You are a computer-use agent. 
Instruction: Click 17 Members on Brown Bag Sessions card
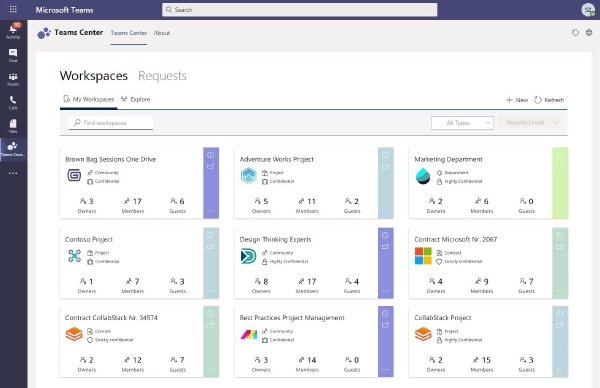click(x=133, y=205)
